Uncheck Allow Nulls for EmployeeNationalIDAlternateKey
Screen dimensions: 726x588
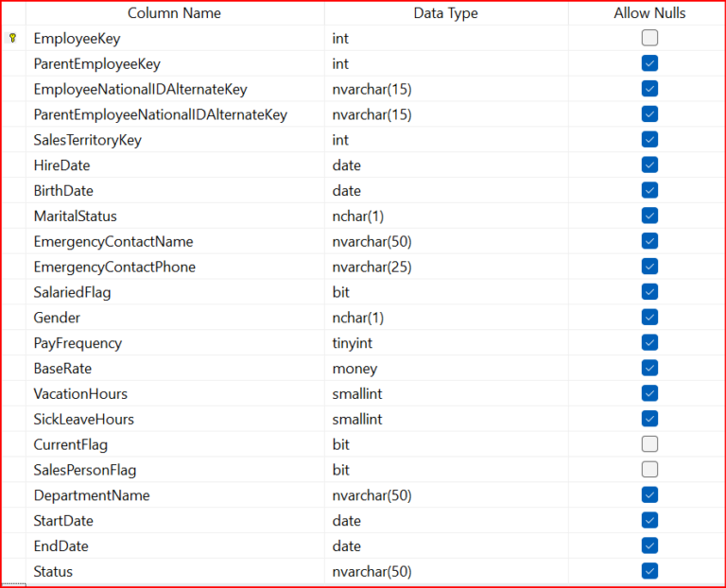click(649, 89)
